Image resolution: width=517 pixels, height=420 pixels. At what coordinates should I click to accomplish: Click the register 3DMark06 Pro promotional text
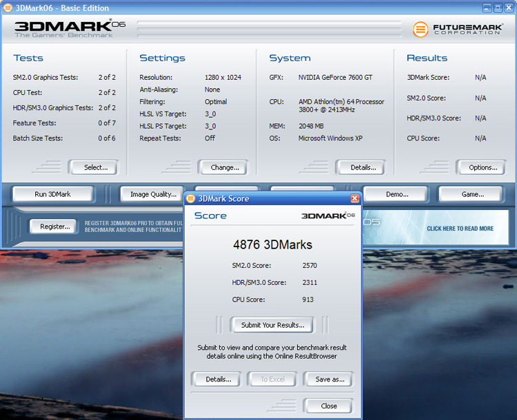click(x=133, y=227)
